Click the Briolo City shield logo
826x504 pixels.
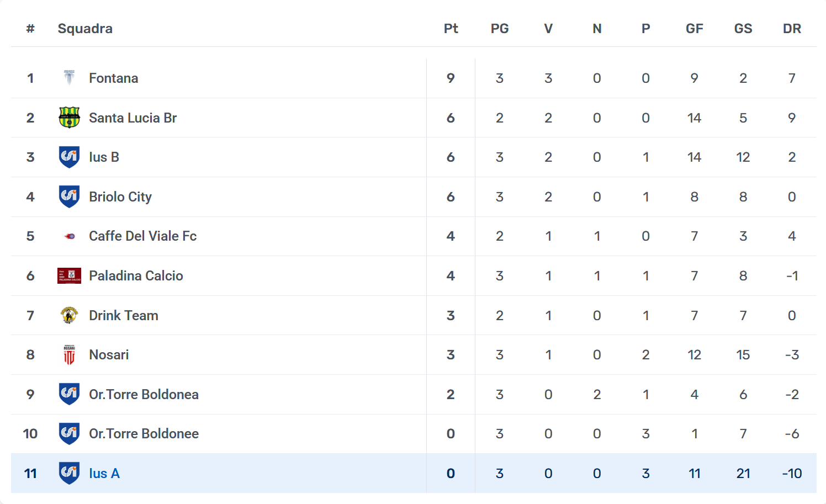[69, 197]
